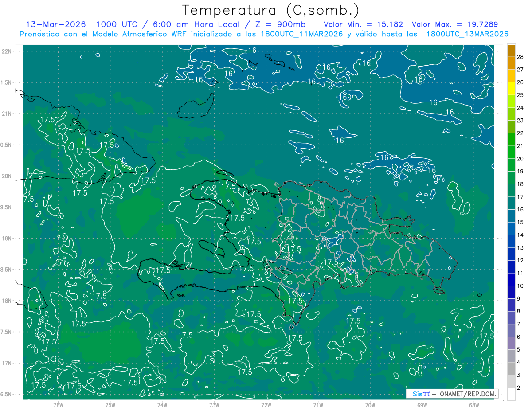Click the '1.5N' latitude axis label
532x411 pixels.
(7, 82)
